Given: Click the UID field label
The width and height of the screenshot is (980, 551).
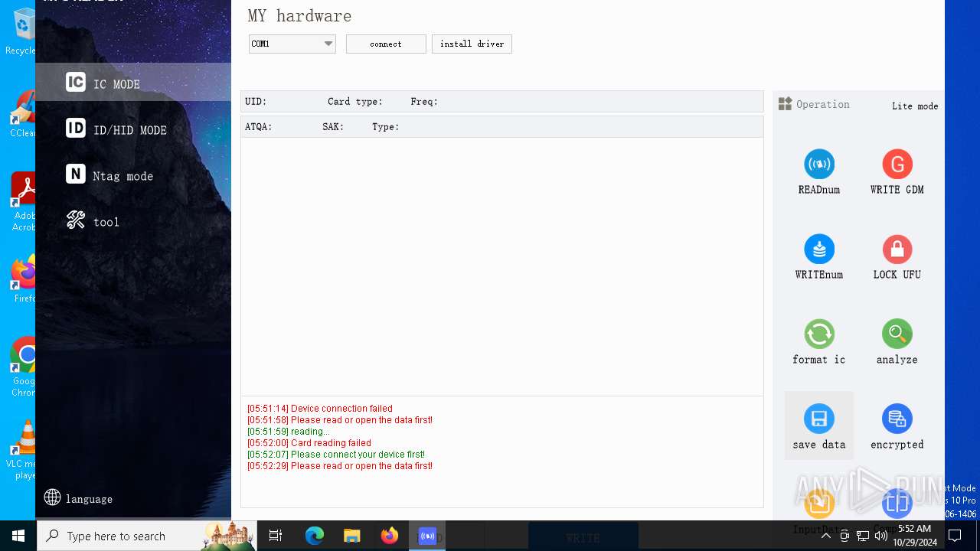Looking at the screenshot, I should coord(256,102).
